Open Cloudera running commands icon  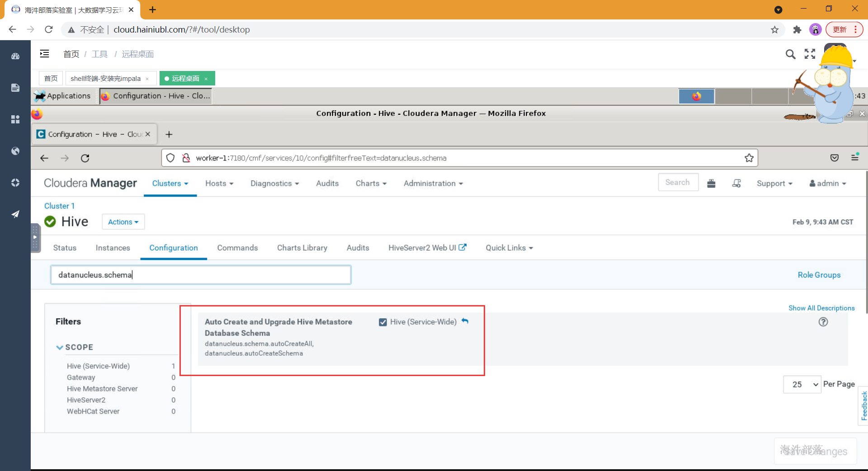(x=736, y=183)
